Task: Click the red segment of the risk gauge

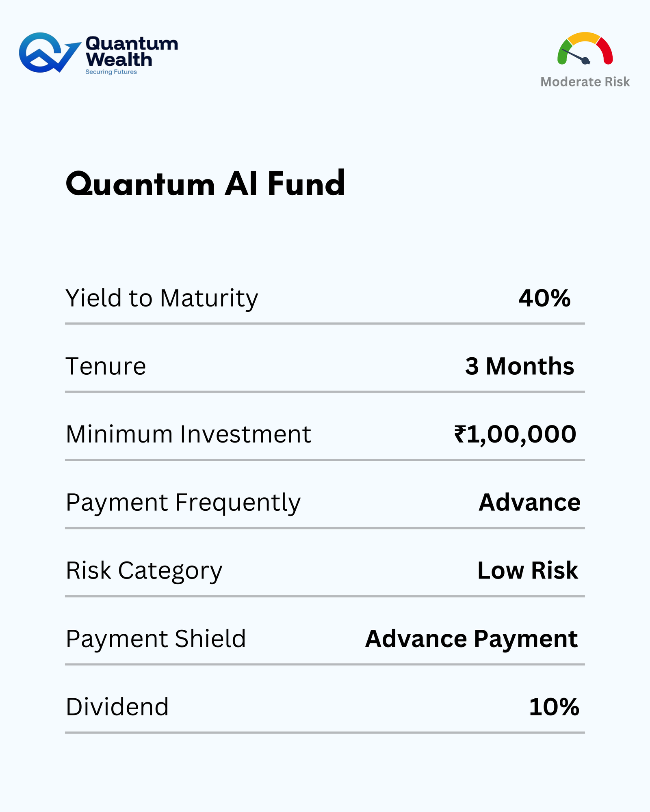Action: [x=605, y=50]
